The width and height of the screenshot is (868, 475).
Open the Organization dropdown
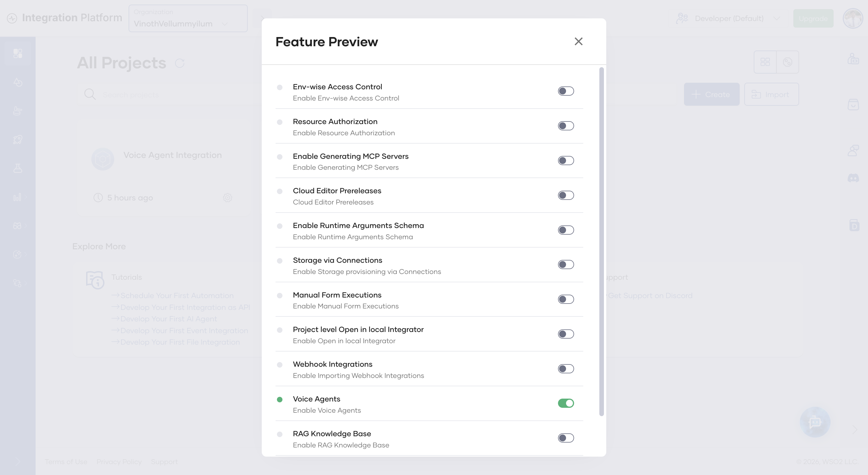point(188,19)
